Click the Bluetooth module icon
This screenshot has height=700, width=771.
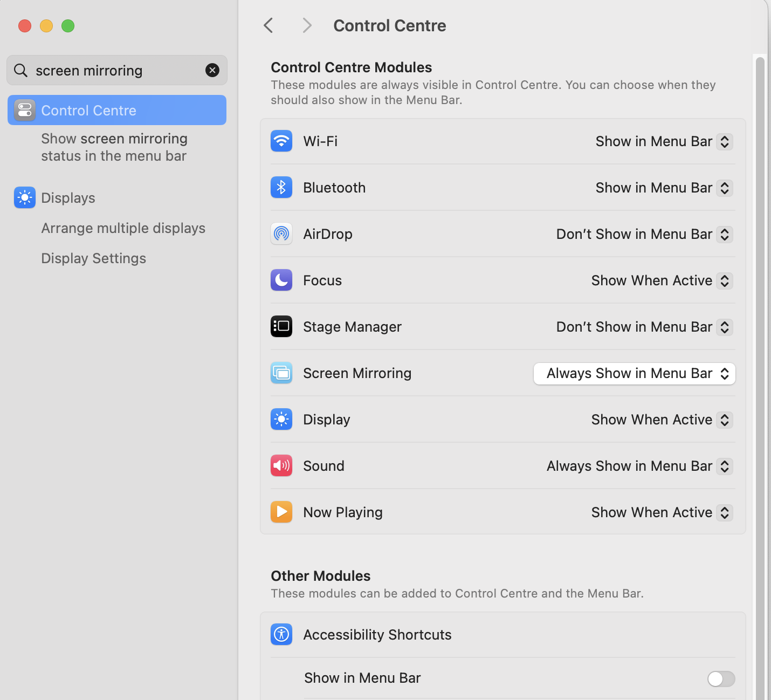point(281,188)
